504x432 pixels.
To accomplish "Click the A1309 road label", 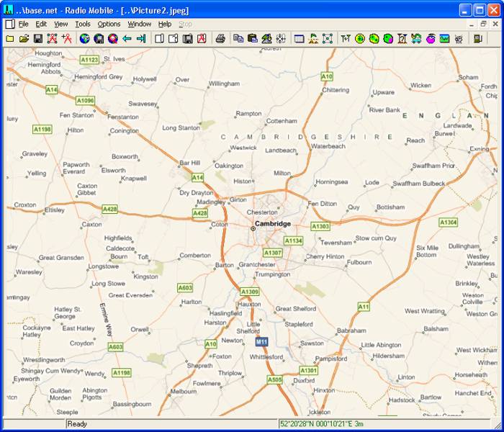I will pos(249,292).
